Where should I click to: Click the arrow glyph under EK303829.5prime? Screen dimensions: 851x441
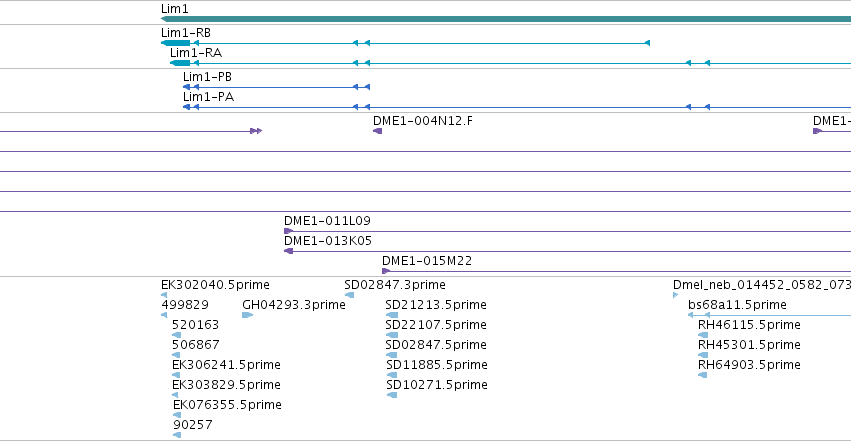click(x=175, y=395)
